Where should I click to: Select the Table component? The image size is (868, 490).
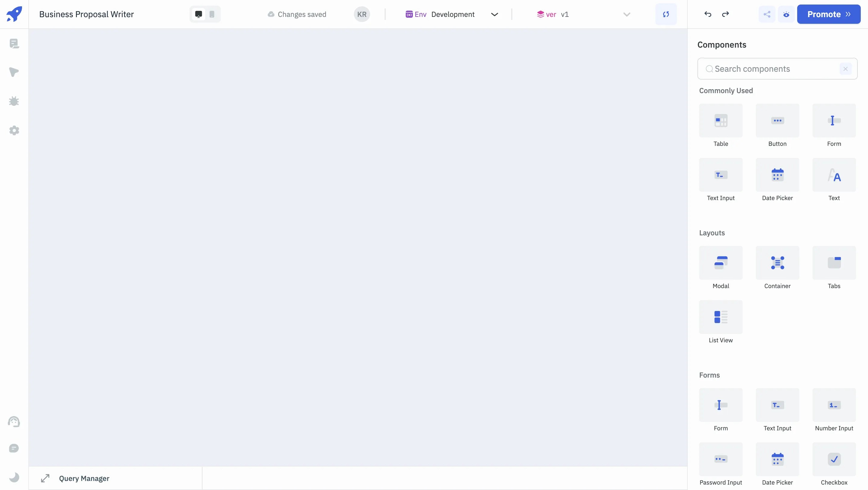click(720, 120)
